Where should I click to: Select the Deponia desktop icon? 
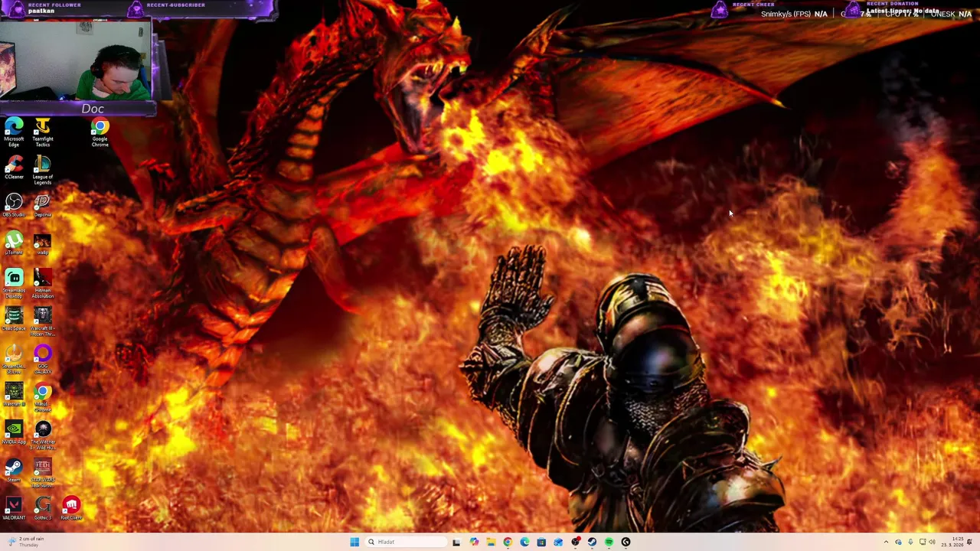pos(42,206)
